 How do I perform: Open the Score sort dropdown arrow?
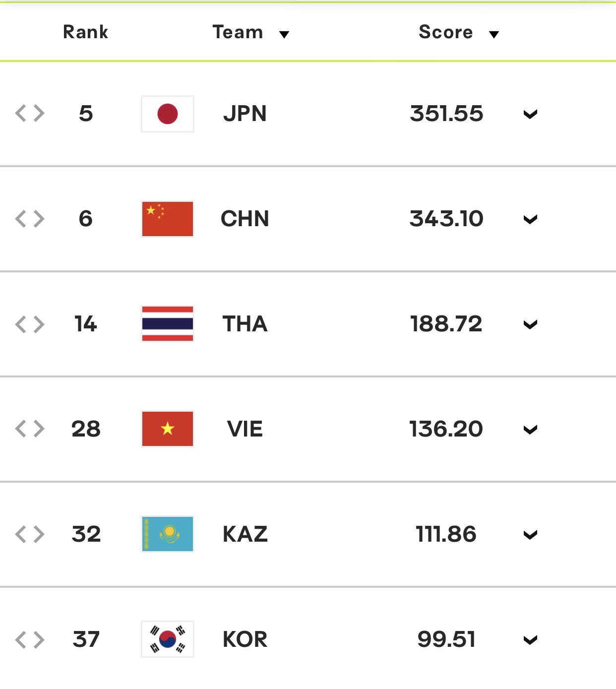click(x=494, y=34)
